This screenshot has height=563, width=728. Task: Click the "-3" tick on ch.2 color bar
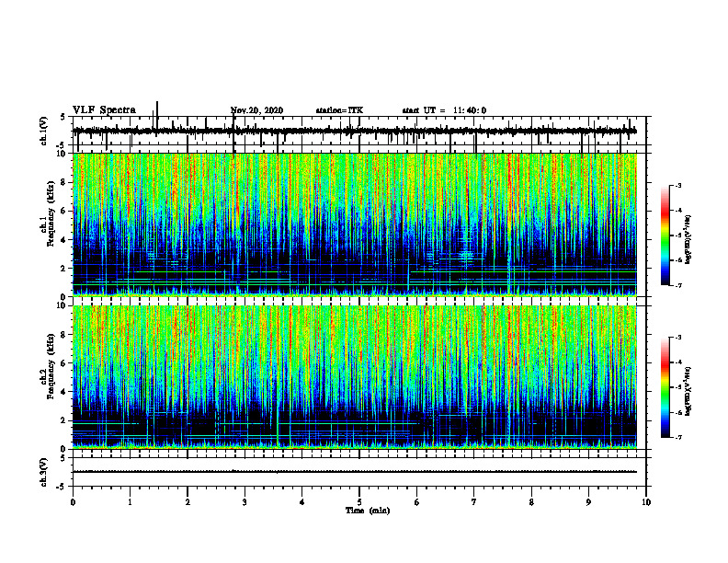click(x=678, y=338)
